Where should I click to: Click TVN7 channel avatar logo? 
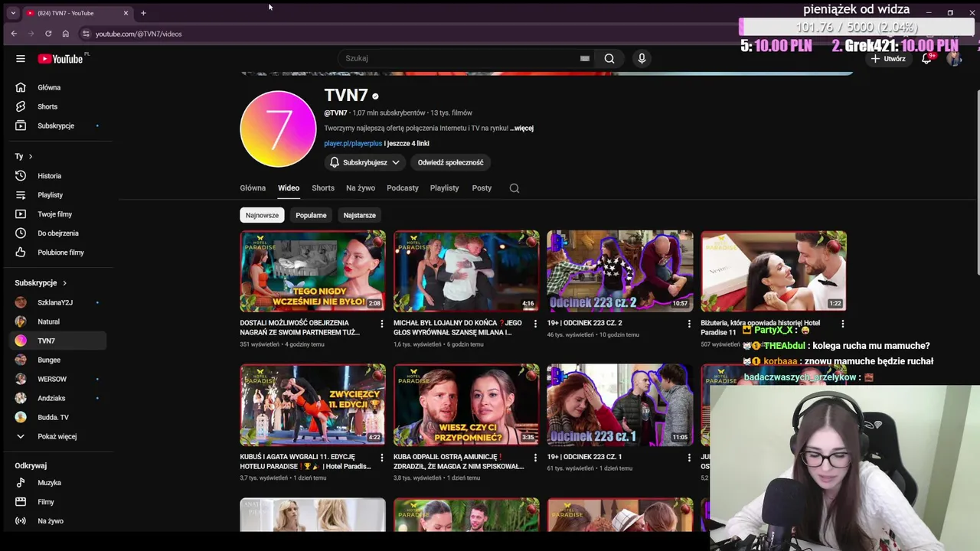(278, 129)
